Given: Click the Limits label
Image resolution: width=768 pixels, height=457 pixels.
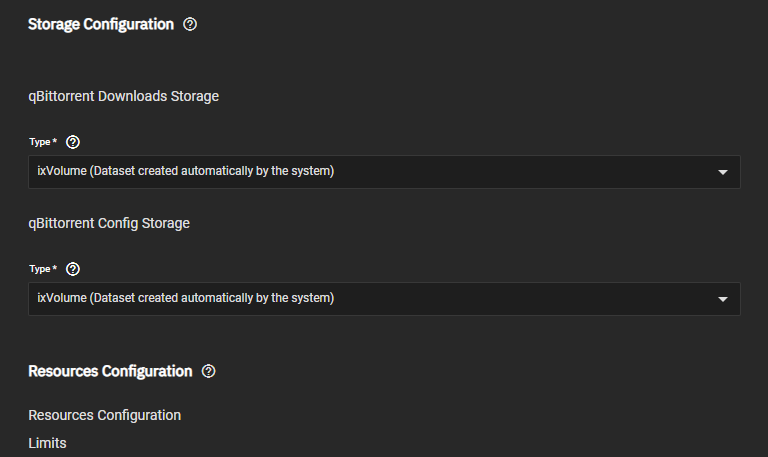Looking at the screenshot, I should coord(47,442).
